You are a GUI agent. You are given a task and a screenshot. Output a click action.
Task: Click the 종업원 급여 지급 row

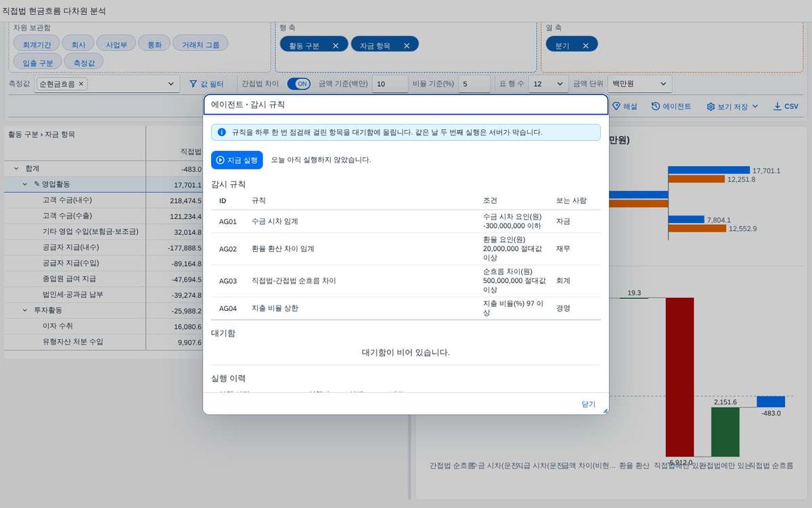pos(104,279)
